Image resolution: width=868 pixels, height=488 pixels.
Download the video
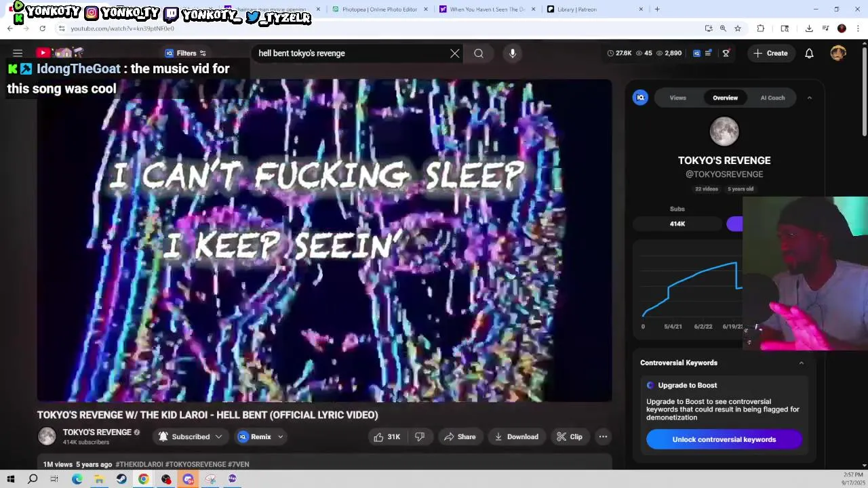[516, 436]
